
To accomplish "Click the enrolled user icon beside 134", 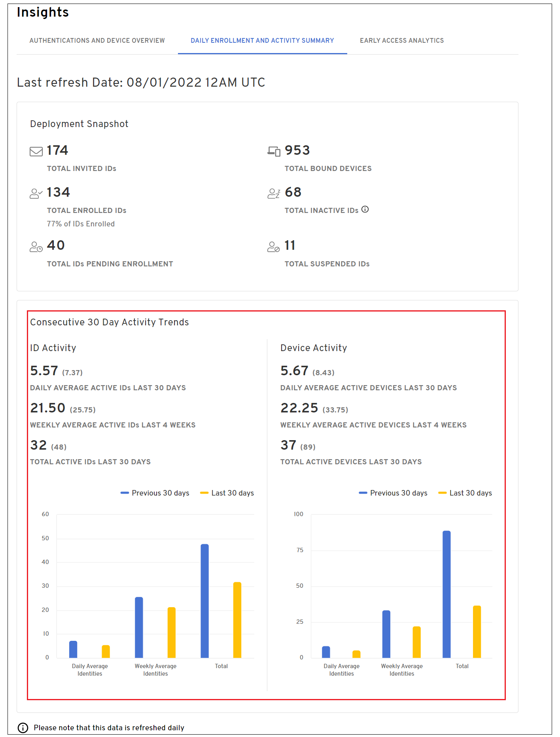I will (x=36, y=194).
